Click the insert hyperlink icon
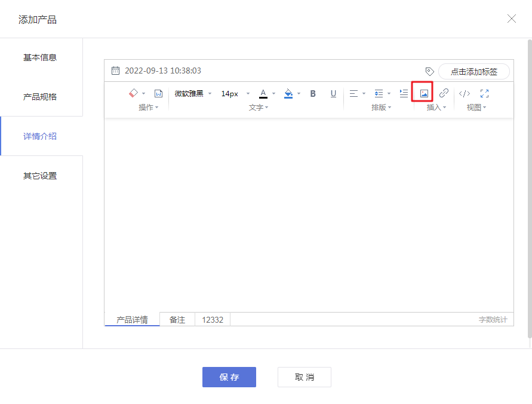532x404 pixels. [x=444, y=93]
